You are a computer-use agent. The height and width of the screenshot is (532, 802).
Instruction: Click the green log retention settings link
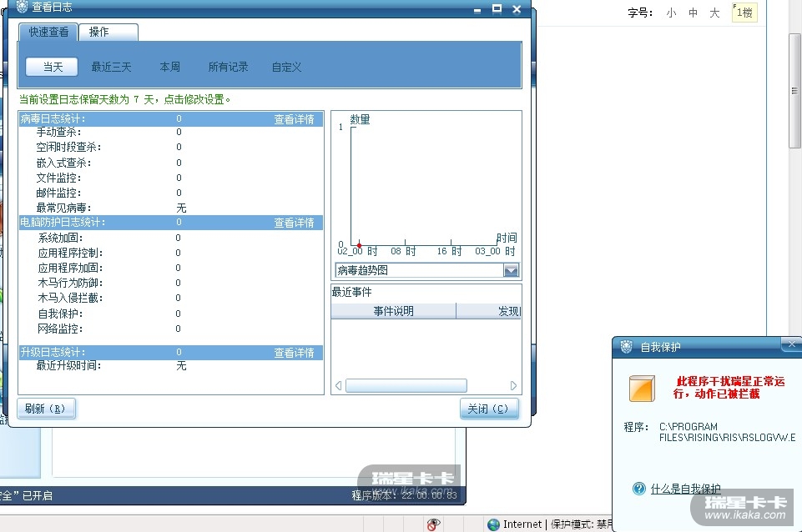tap(125, 99)
